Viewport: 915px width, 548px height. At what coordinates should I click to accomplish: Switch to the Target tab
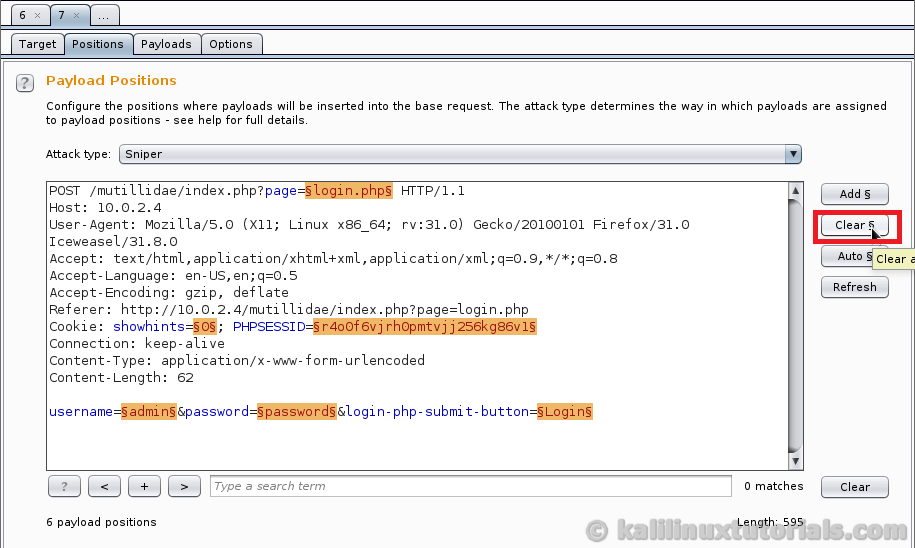[38, 44]
